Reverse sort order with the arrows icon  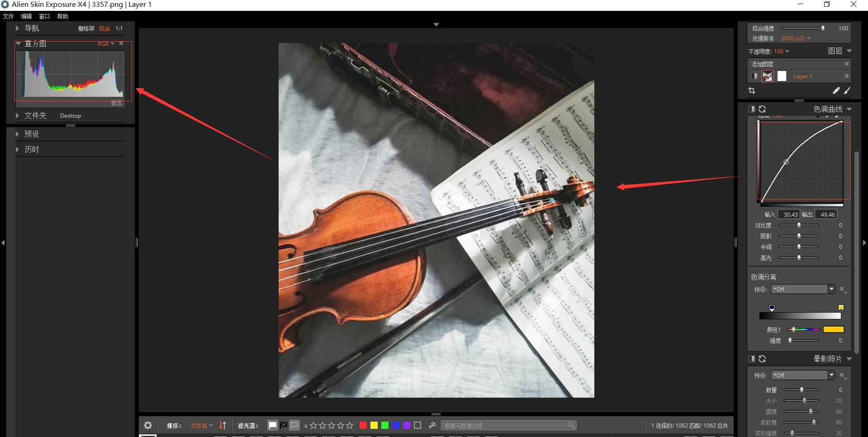click(223, 425)
